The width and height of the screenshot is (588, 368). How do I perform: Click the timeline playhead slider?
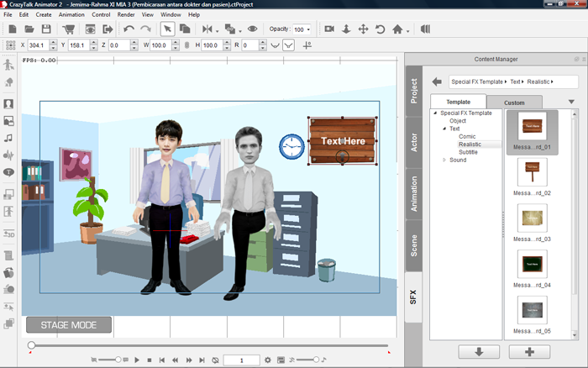pyautogui.click(x=31, y=345)
